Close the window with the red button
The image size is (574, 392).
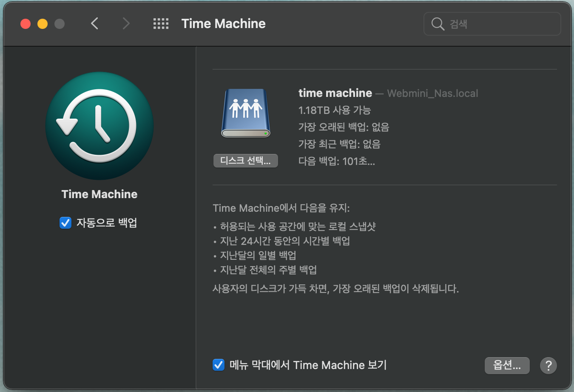point(26,24)
